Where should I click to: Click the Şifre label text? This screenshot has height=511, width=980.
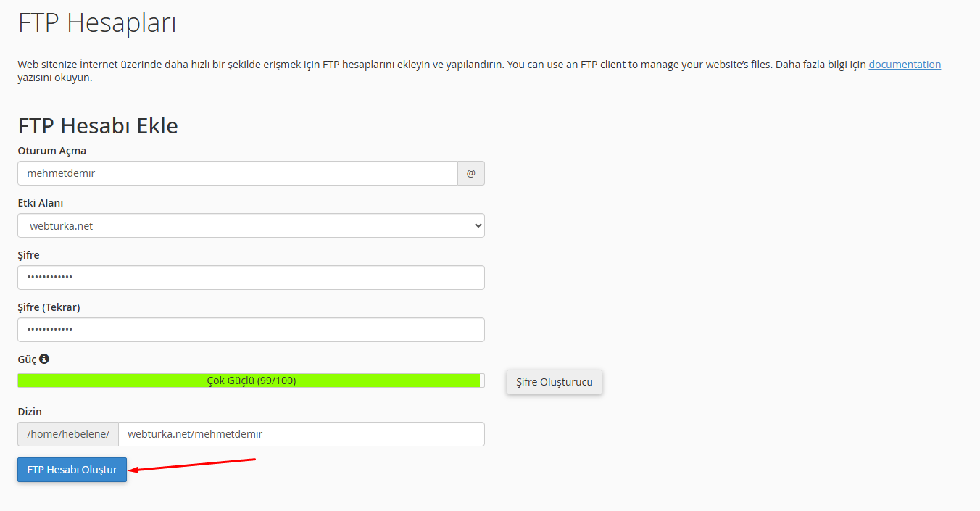point(28,255)
